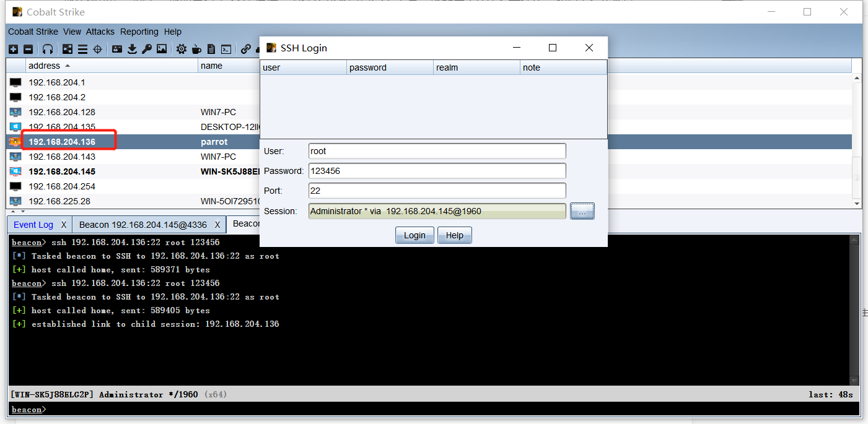868x424 pixels.
Task: Click the realm column header in SSH Login
Action: 476,67
